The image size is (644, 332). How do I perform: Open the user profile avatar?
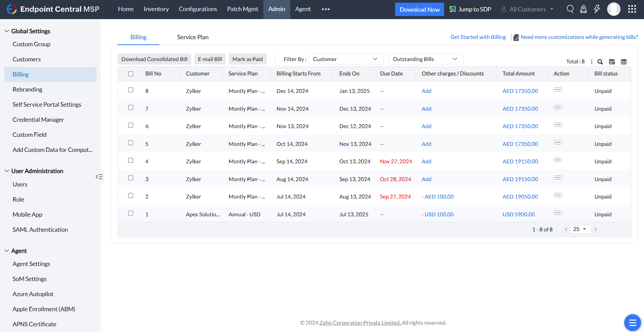[x=613, y=9]
